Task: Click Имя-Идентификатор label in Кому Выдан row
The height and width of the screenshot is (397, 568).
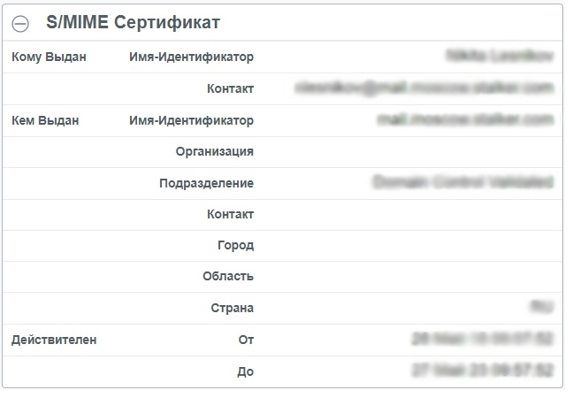Action: click(191, 57)
